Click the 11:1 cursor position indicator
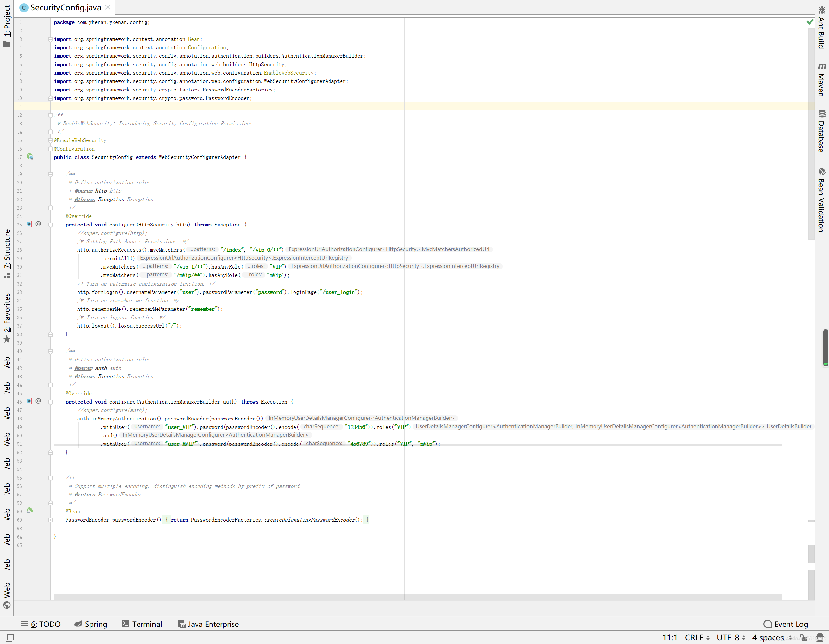Image resolution: width=829 pixels, height=644 pixels. pos(670,638)
